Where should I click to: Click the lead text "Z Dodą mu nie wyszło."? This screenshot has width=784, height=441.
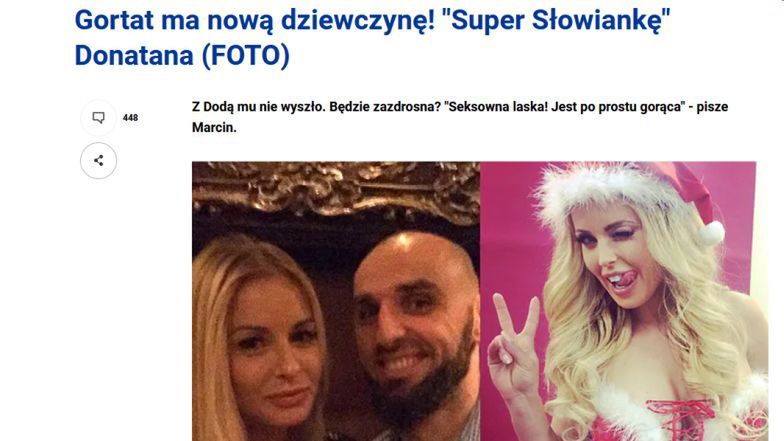pyautogui.click(x=258, y=107)
